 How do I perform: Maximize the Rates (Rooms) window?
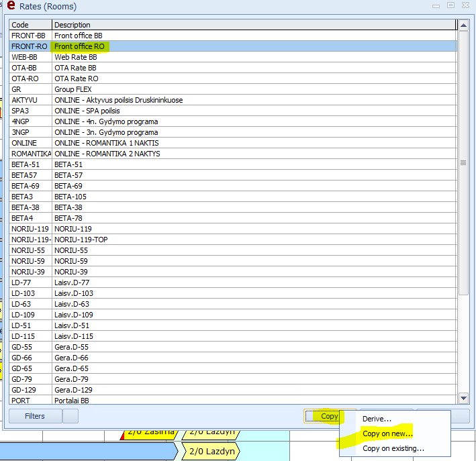tap(450, 5)
